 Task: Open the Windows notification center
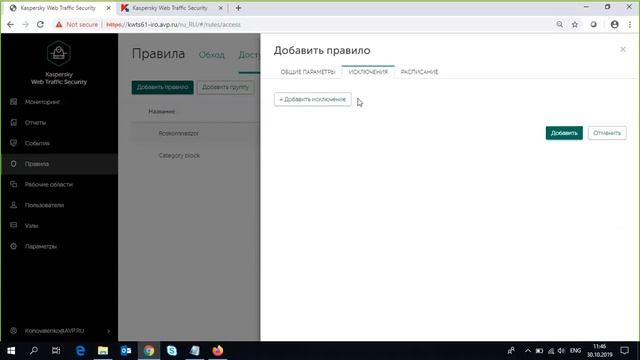(624, 351)
